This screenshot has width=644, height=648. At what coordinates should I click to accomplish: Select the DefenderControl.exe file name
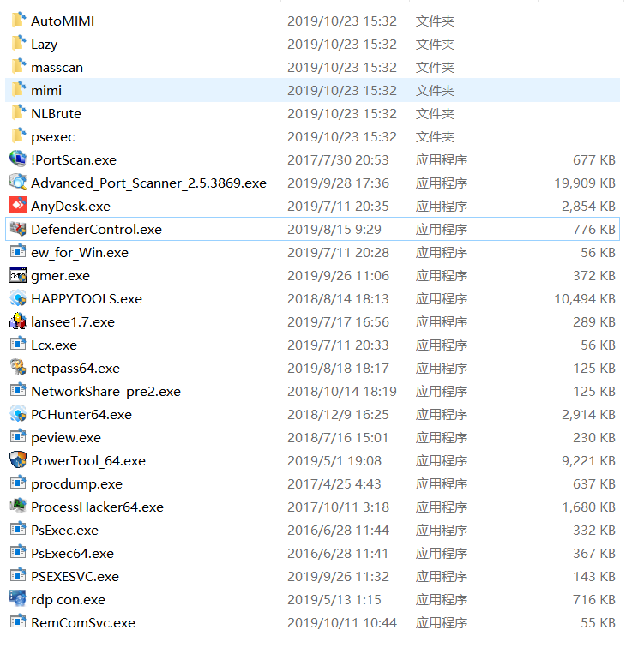(97, 230)
